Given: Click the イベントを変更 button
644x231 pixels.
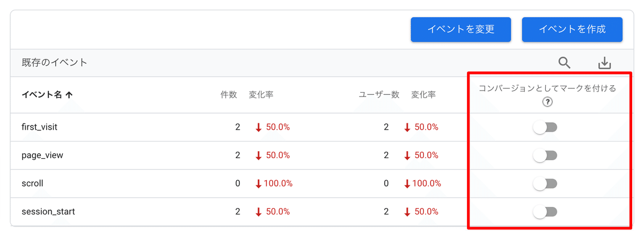Looking at the screenshot, I should pyautogui.click(x=460, y=29).
